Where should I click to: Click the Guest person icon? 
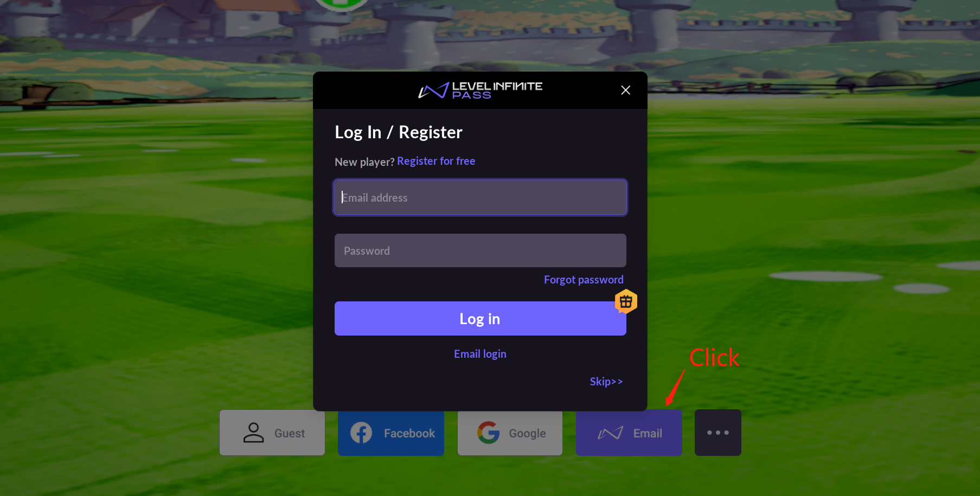(253, 433)
